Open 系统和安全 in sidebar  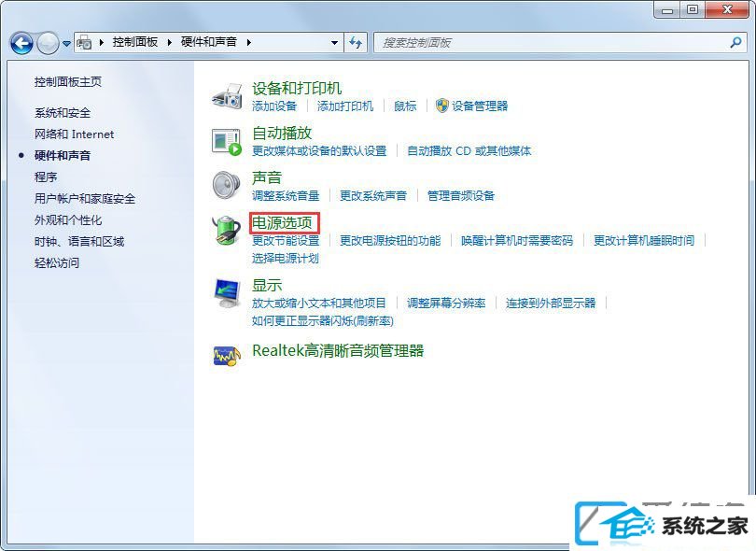(x=63, y=113)
